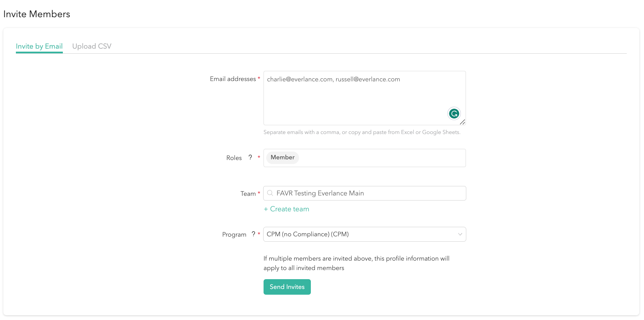Switch to the Invite by Email tab
This screenshot has width=644, height=320.
click(x=39, y=46)
